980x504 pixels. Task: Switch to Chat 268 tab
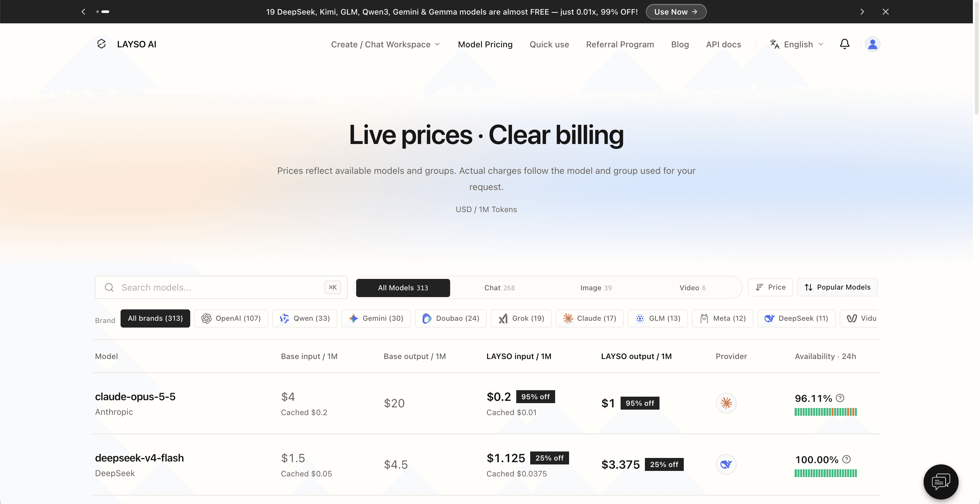pos(499,288)
